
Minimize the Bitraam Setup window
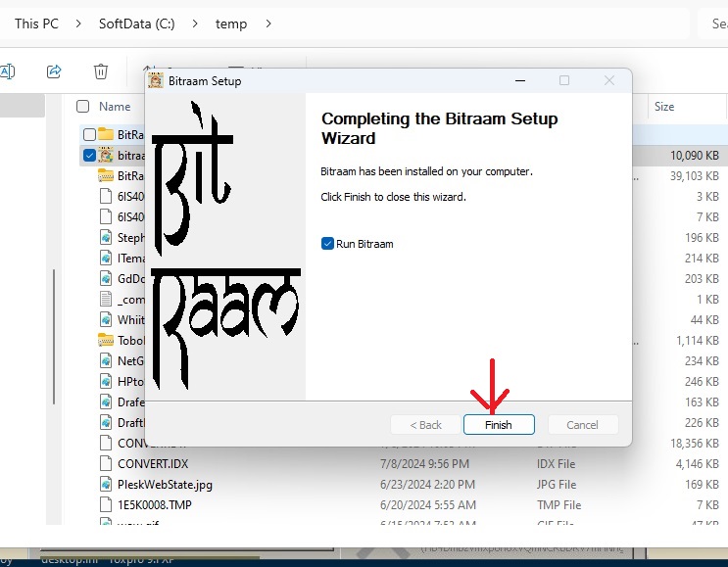coord(520,80)
